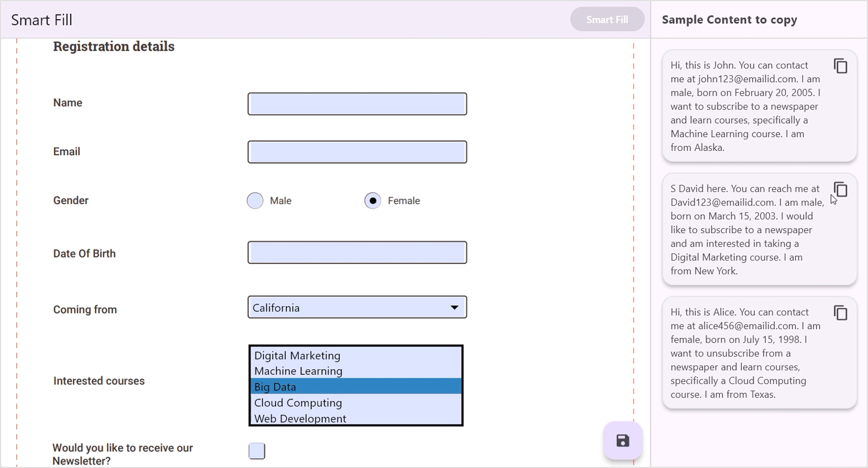Select Machine Learning course option
This screenshot has width=868, height=468.
point(299,371)
